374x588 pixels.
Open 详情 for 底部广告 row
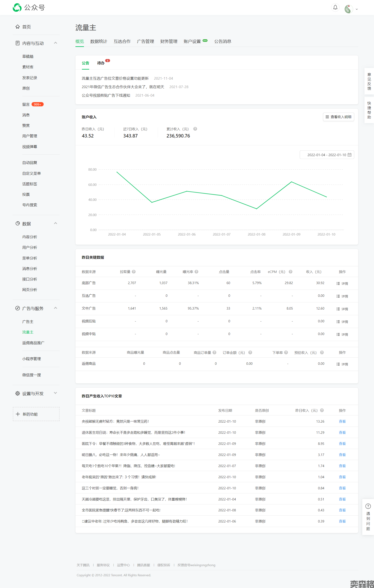point(342,283)
